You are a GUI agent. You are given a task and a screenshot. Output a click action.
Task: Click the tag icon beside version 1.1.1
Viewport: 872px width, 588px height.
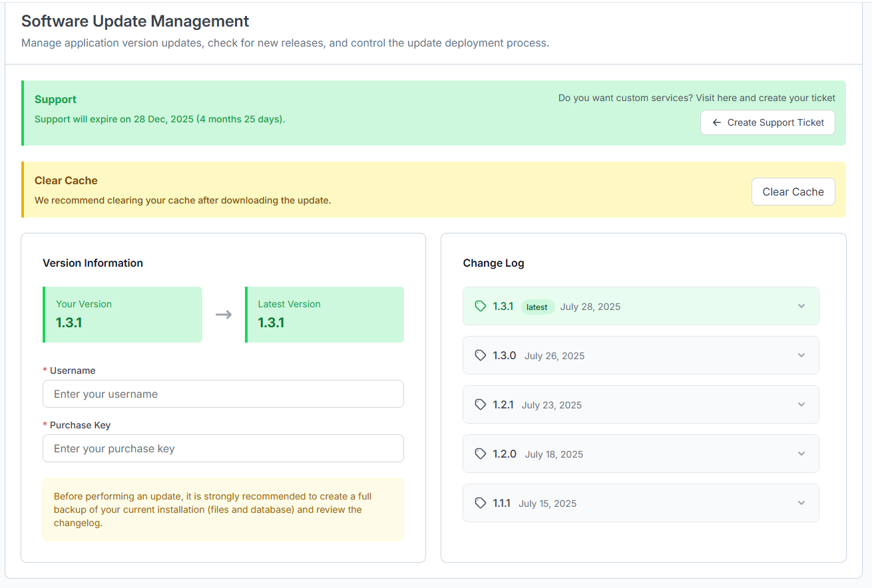[x=481, y=503]
